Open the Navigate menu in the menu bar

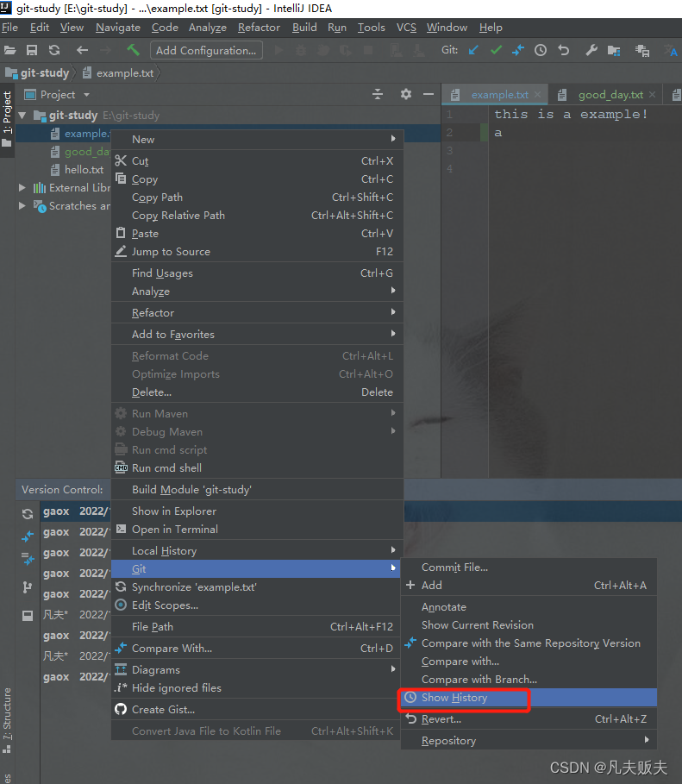point(118,28)
